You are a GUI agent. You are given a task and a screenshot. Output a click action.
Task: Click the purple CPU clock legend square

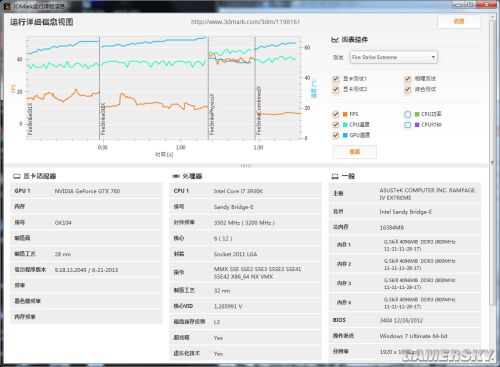[x=417, y=125]
